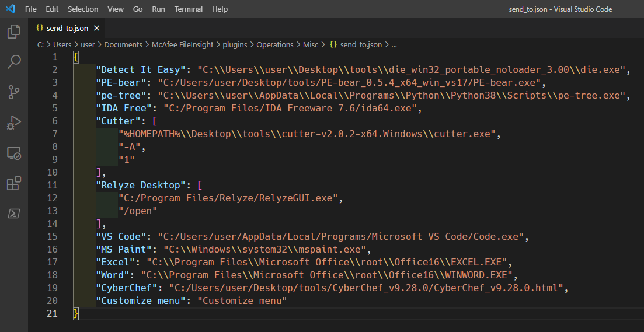644x332 pixels.
Task: Open Remote Explorer view
Action: 14,153
